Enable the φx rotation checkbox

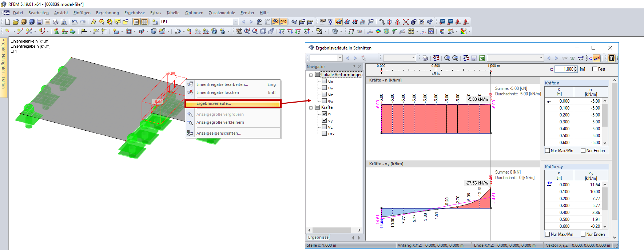point(324,101)
